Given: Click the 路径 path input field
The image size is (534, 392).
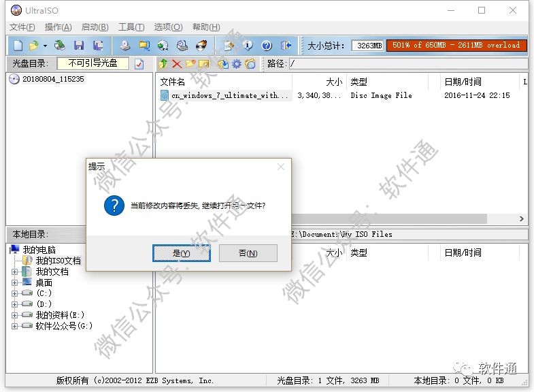Looking at the screenshot, I should pyautogui.click(x=408, y=63).
